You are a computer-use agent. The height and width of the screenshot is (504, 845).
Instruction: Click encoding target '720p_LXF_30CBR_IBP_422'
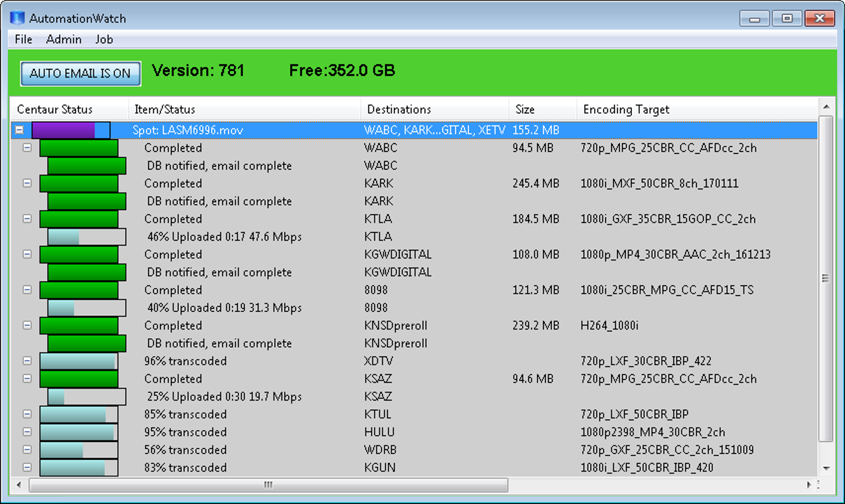[x=646, y=361]
